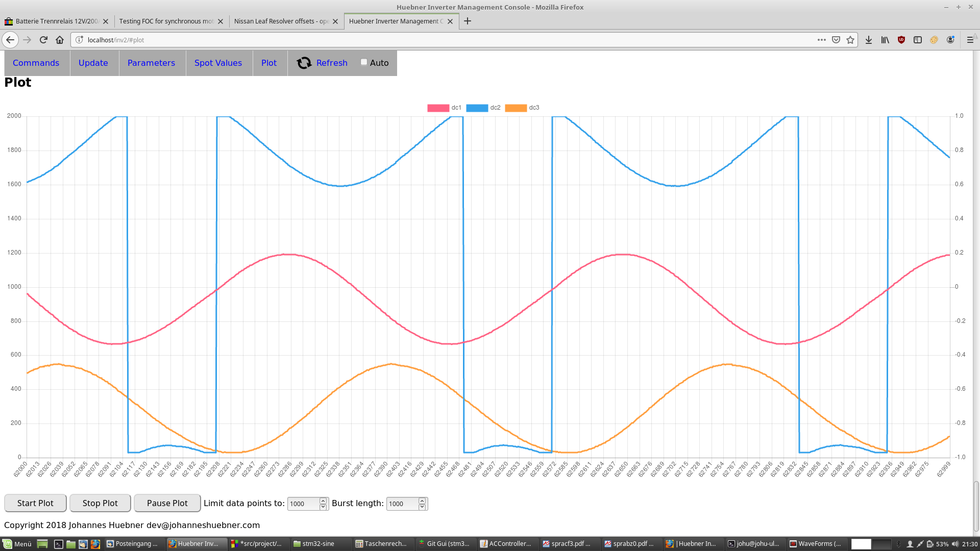The image size is (980, 551).
Task: Toggle the sidebar view icon
Action: [x=918, y=40]
